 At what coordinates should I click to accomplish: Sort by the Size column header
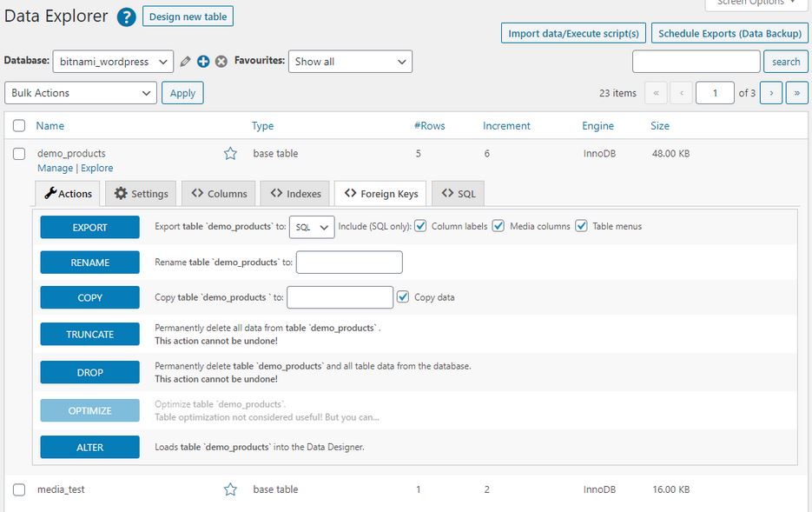(x=660, y=126)
